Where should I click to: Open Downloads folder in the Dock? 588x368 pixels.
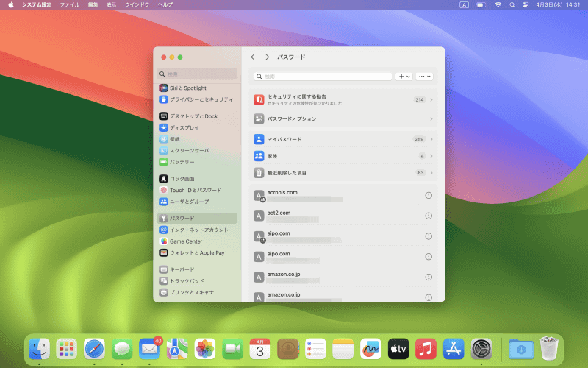[521, 349]
